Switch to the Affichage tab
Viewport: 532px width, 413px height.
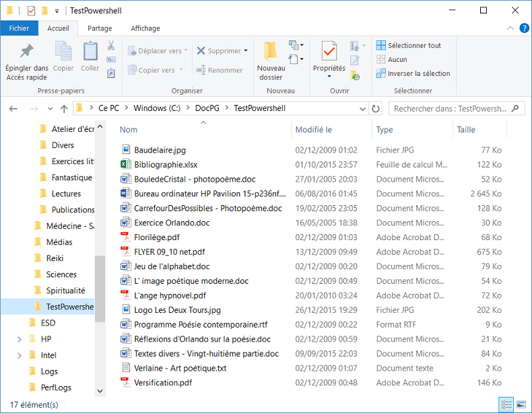[x=145, y=28]
